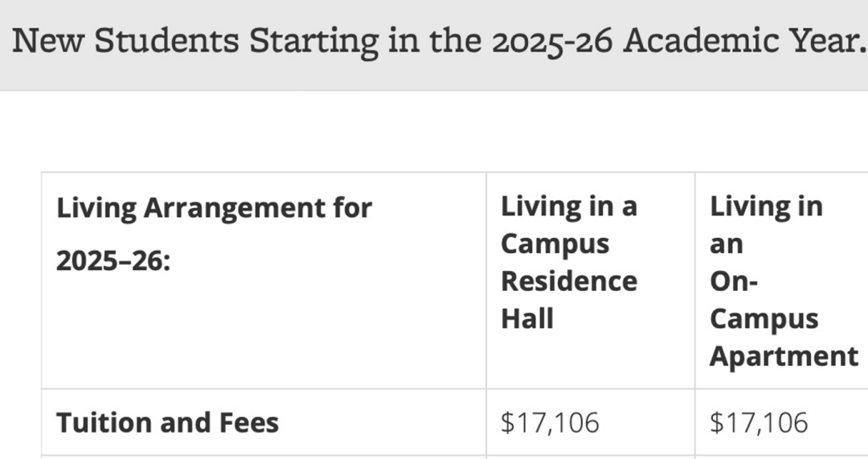Click the "Tuition and Fees" row label

coord(168,423)
